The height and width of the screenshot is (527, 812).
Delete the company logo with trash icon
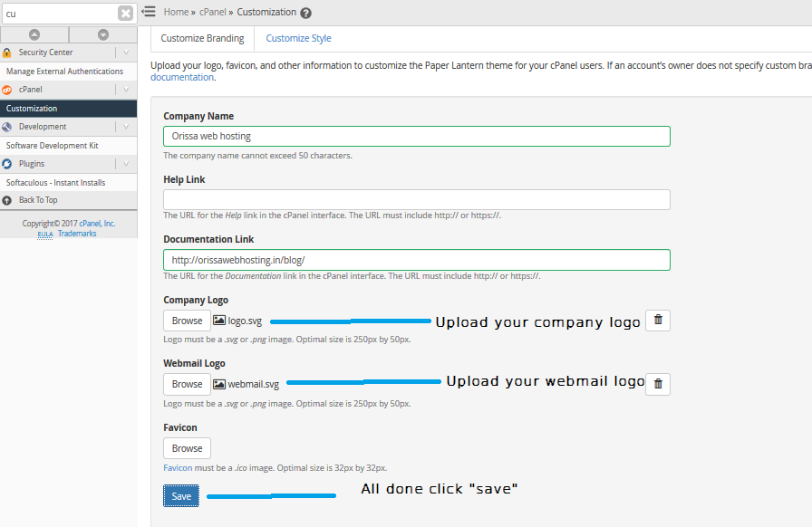pyautogui.click(x=658, y=320)
